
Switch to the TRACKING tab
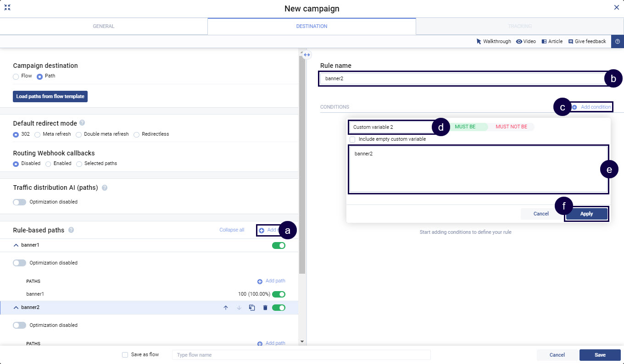519,26
